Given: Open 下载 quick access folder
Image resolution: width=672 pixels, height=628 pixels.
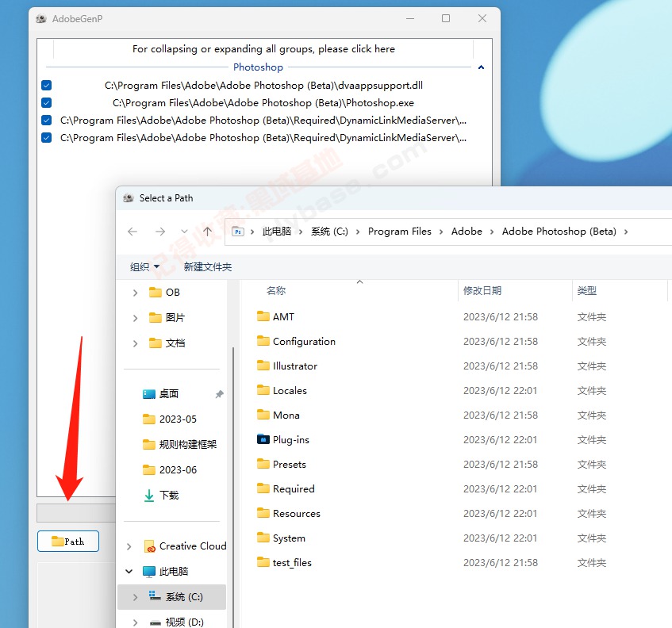Looking at the screenshot, I should click(169, 496).
